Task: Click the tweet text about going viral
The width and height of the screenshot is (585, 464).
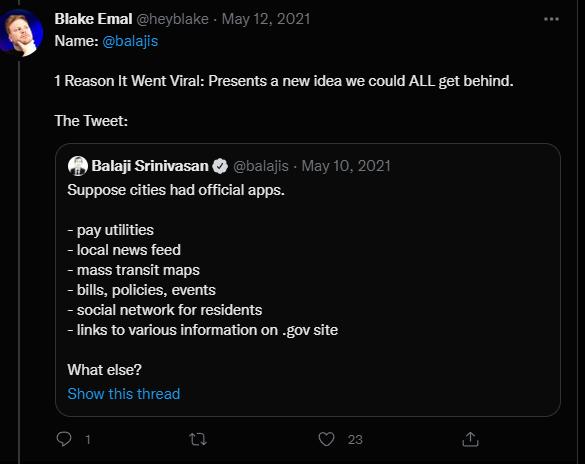Action: point(284,81)
